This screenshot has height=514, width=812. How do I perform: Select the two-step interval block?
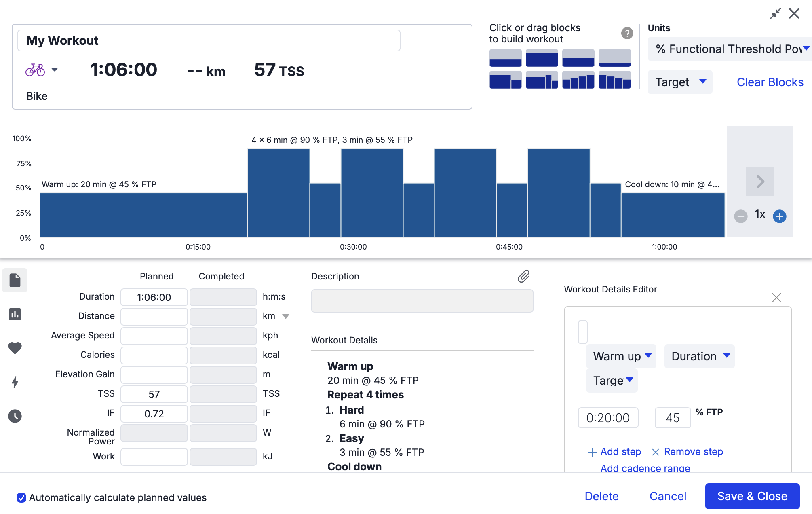tap(505, 80)
